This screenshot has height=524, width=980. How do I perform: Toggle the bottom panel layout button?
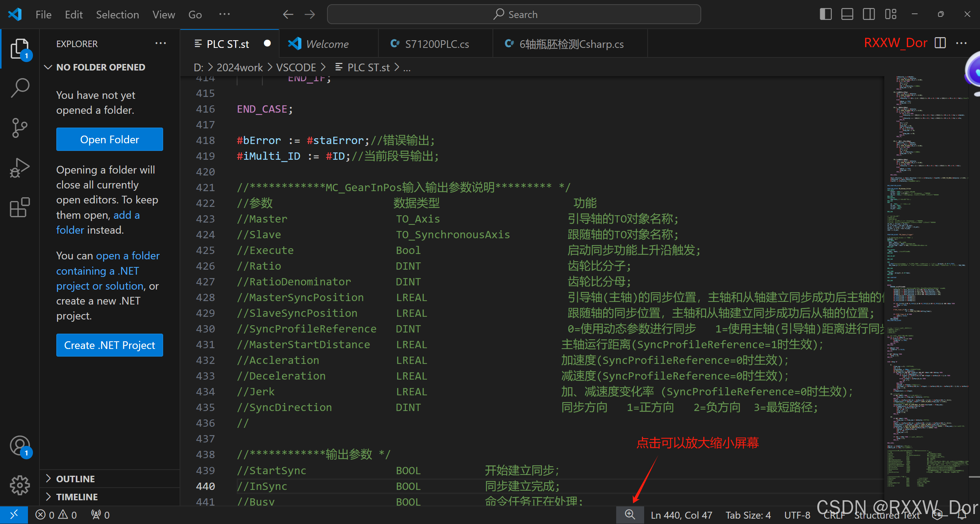pos(847,15)
